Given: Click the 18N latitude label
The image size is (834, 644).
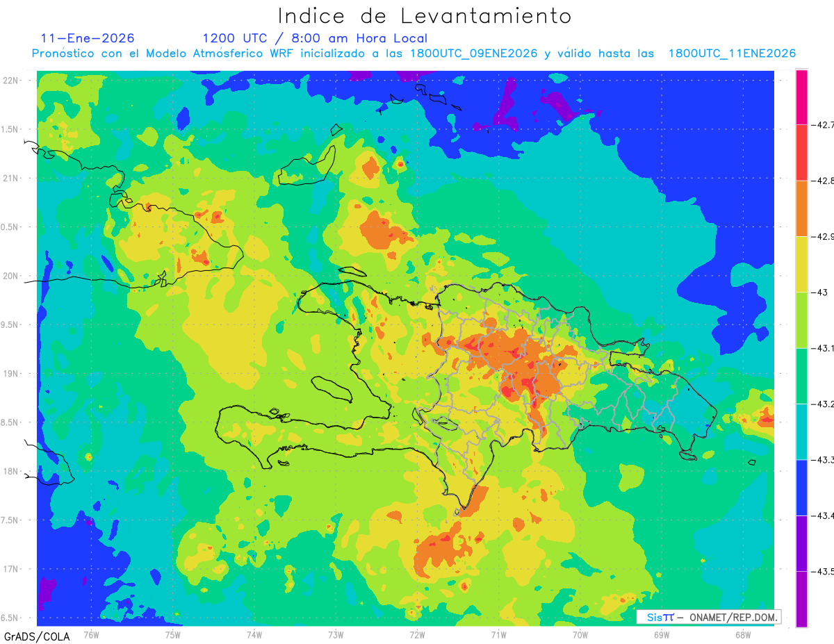Looking at the screenshot, I should [12, 471].
